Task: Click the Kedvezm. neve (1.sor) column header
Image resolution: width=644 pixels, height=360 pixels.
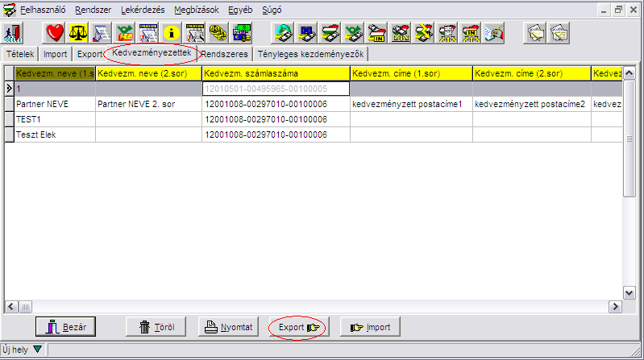Action: tap(55, 73)
